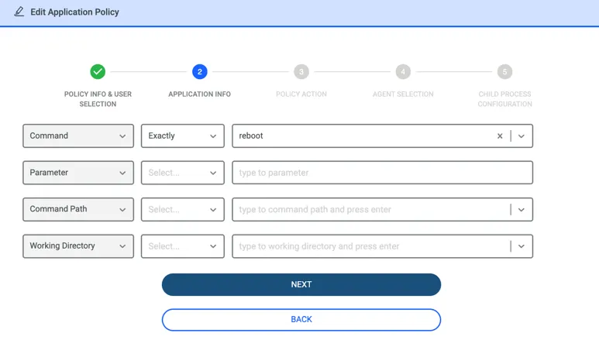599x364 pixels.
Task: Click the Child Process Configuration step label
Action: [504, 99]
